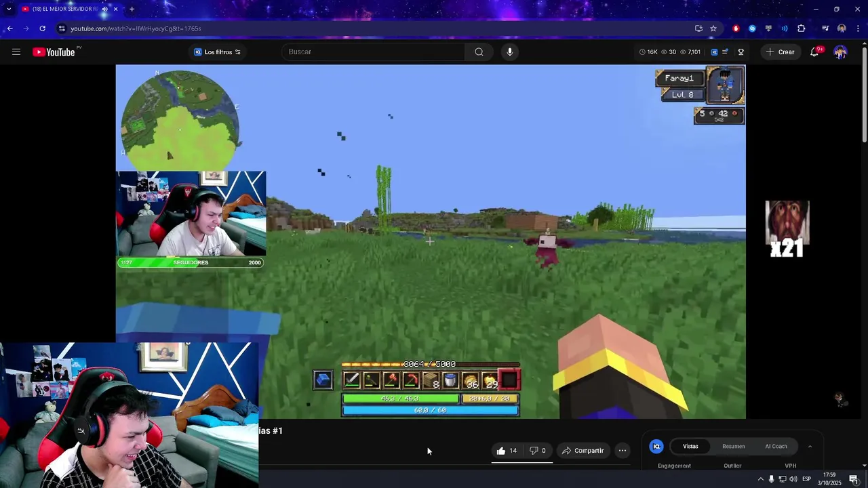Open the network tray icon

(782, 479)
